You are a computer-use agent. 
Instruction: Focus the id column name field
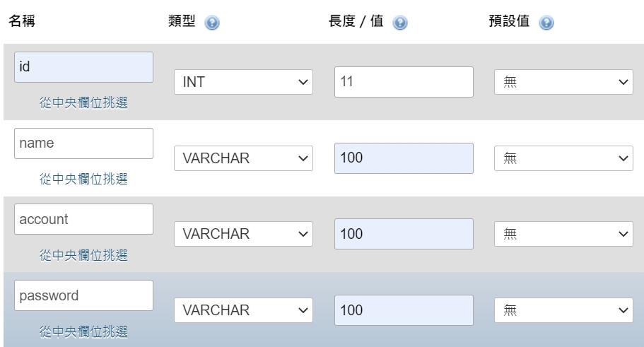(84, 67)
